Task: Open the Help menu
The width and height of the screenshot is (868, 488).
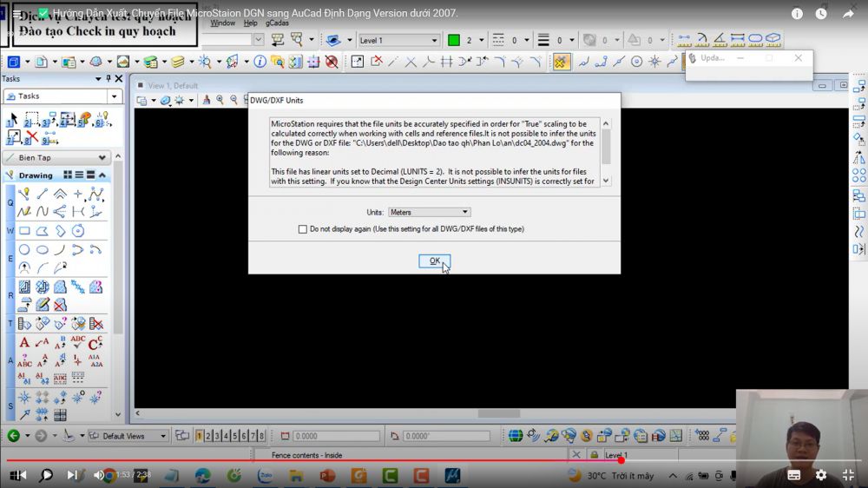Action: 250,23
